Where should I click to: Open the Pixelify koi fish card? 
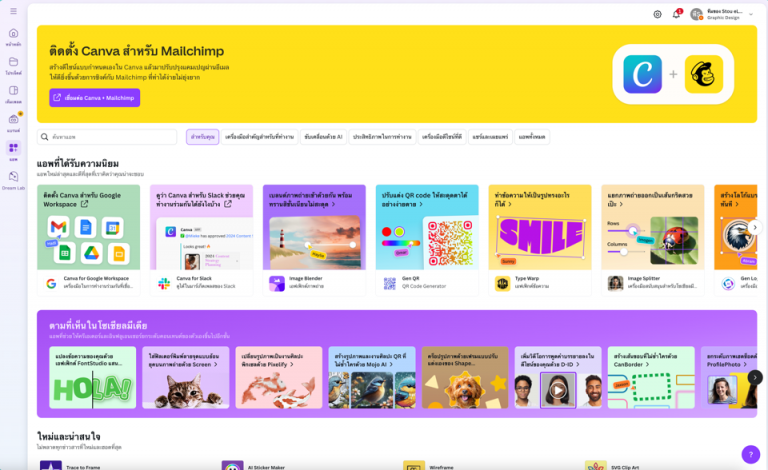coord(279,377)
